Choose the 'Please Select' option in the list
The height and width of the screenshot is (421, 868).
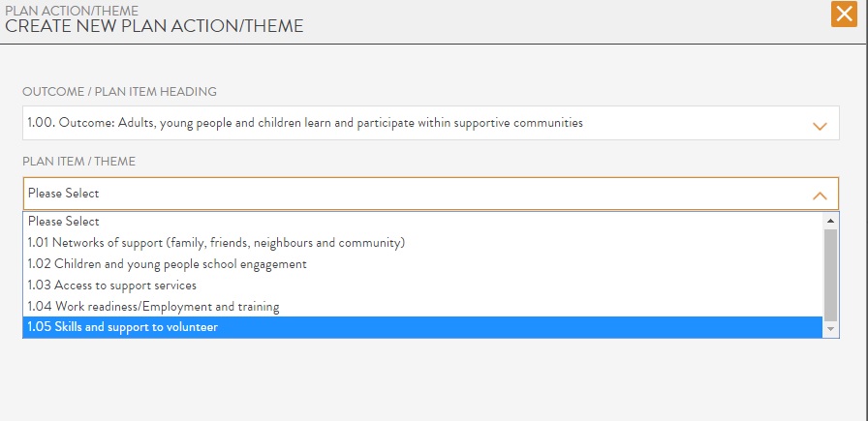tap(64, 222)
